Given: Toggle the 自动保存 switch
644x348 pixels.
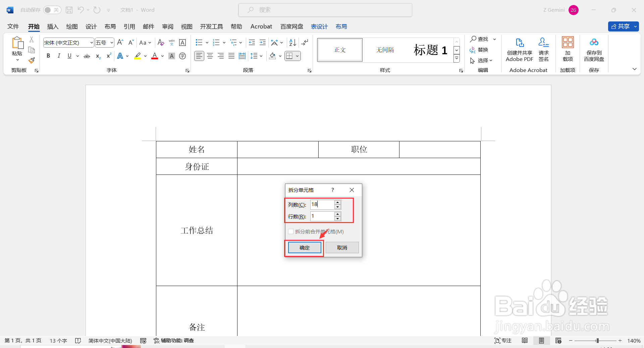Looking at the screenshot, I should click(x=52, y=10).
